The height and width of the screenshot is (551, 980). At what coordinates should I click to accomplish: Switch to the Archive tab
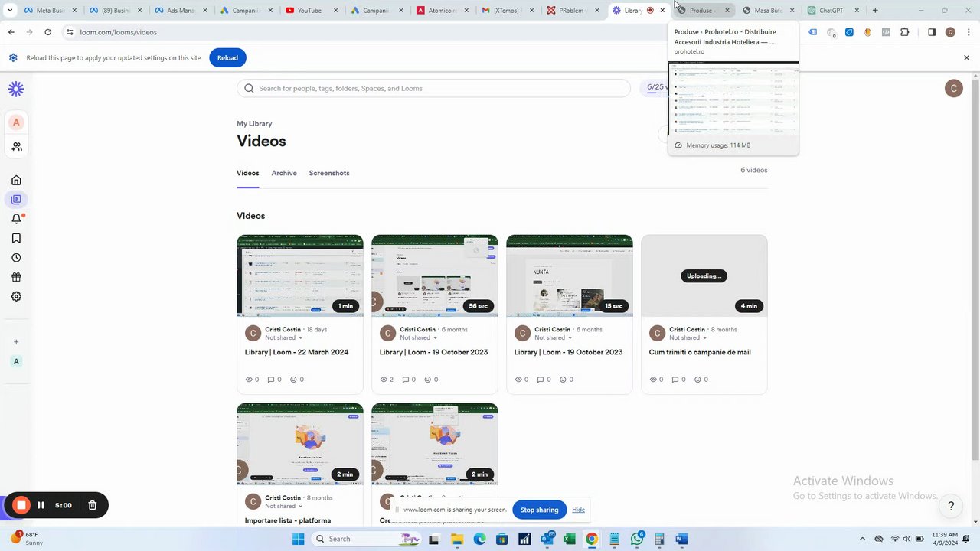(x=284, y=173)
